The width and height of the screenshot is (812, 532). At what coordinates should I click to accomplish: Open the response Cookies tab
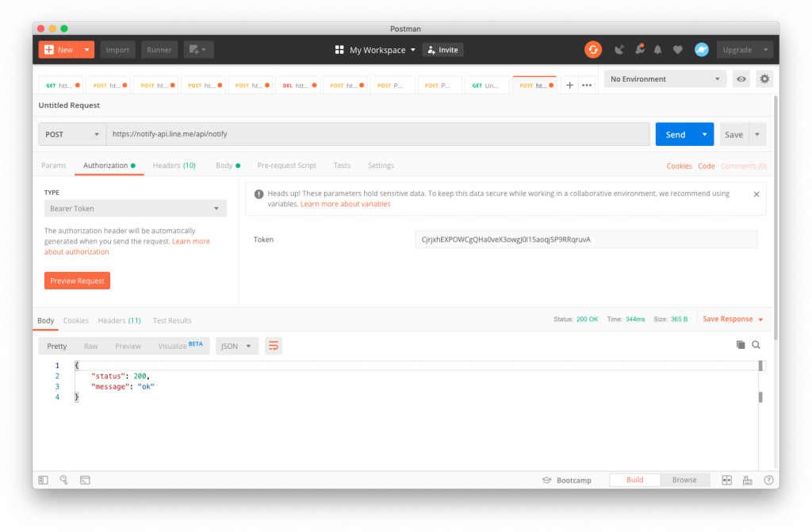pyautogui.click(x=75, y=320)
